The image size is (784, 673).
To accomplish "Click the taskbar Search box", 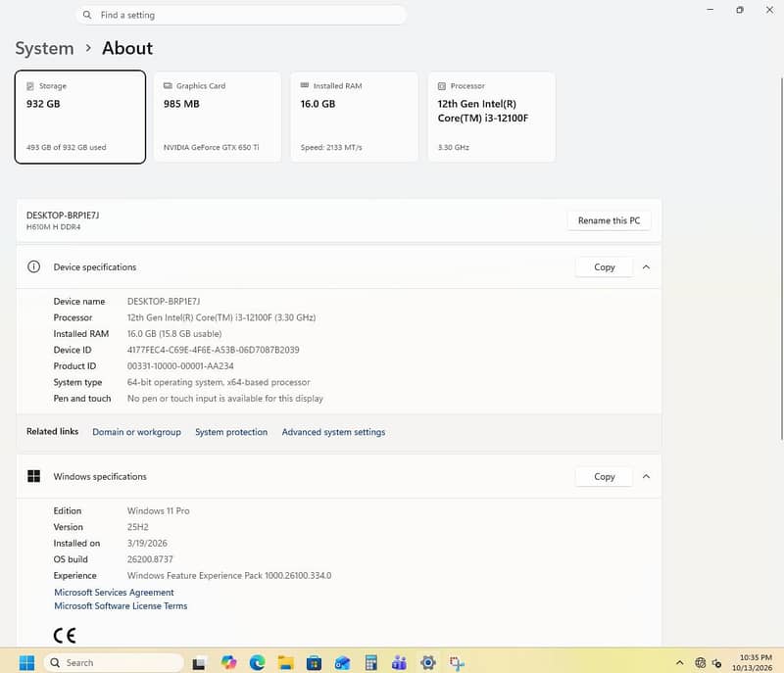I will (114, 662).
